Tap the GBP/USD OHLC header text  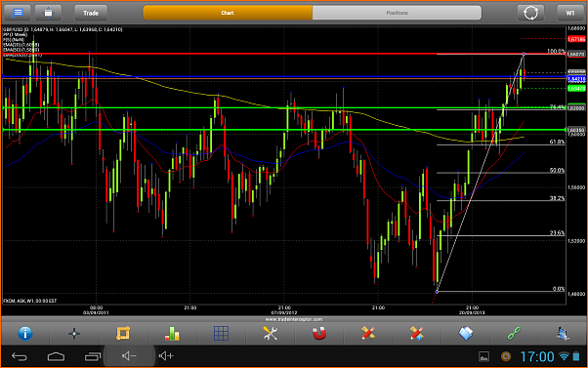63,29
